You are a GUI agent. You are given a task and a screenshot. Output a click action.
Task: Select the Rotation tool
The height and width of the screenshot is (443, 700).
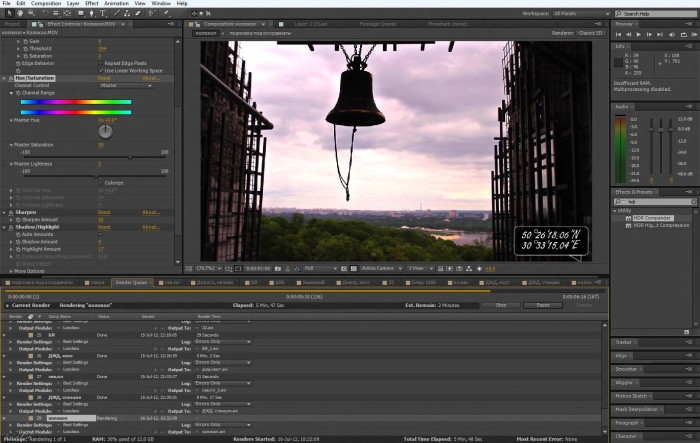tap(45, 13)
